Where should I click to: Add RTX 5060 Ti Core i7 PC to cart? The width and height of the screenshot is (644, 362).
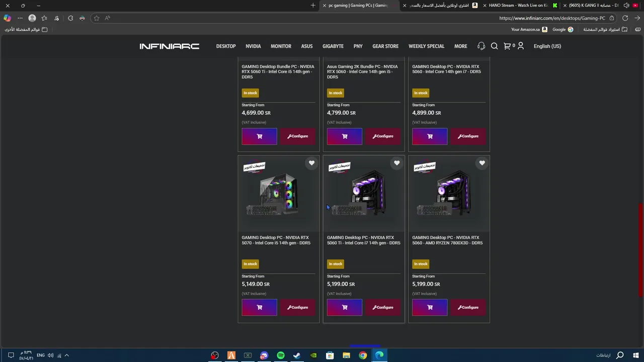click(345, 307)
